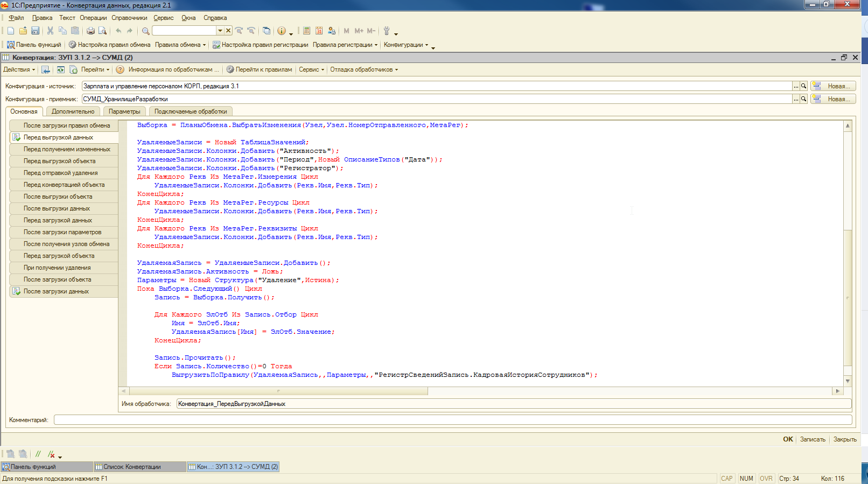The height and width of the screenshot is (484, 868).
Task: Click the Undo arrow icon
Action: point(118,31)
